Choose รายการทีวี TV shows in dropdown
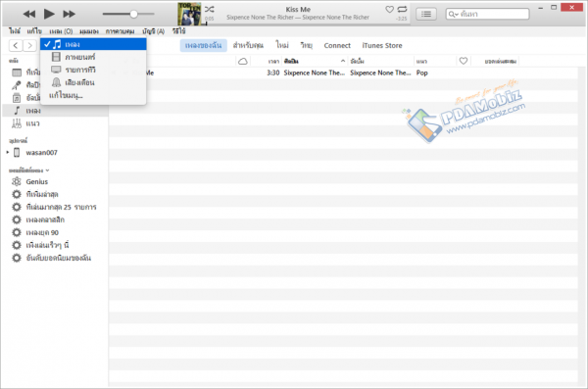The image size is (588, 389). tap(93, 70)
